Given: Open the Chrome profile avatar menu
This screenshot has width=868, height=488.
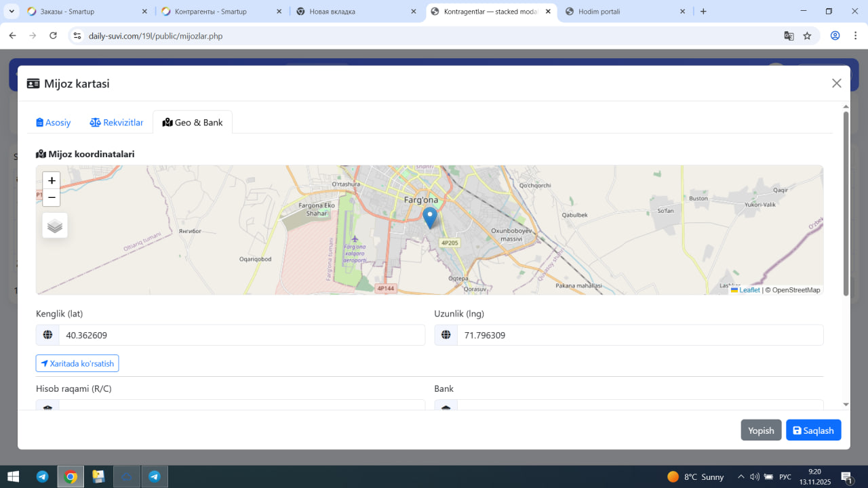Looking at the screenshot, I should [835, 36].
